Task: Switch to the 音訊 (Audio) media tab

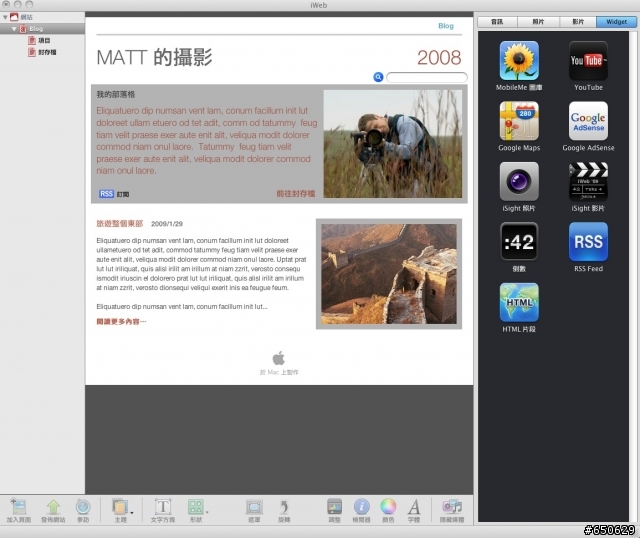Action: point(497,22)
